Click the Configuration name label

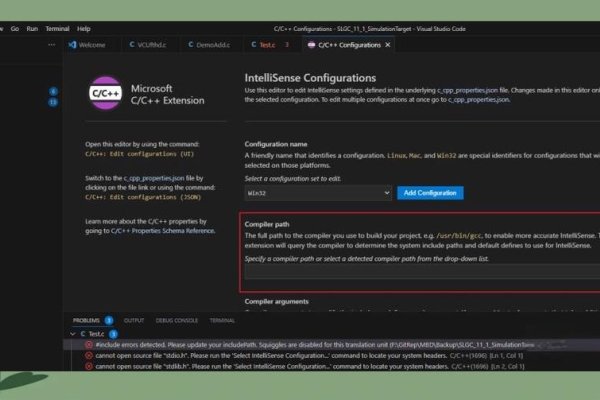point(276,144)
